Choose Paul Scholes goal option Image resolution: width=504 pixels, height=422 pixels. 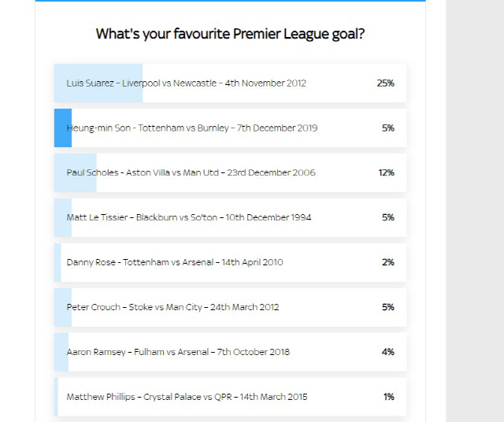pos(230,173)
